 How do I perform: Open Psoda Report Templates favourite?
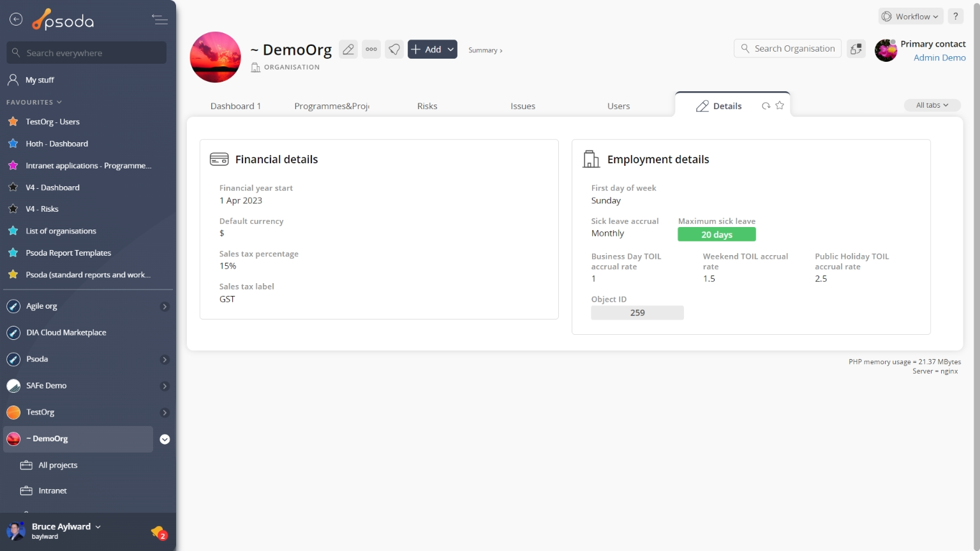(x=68, y=253)
